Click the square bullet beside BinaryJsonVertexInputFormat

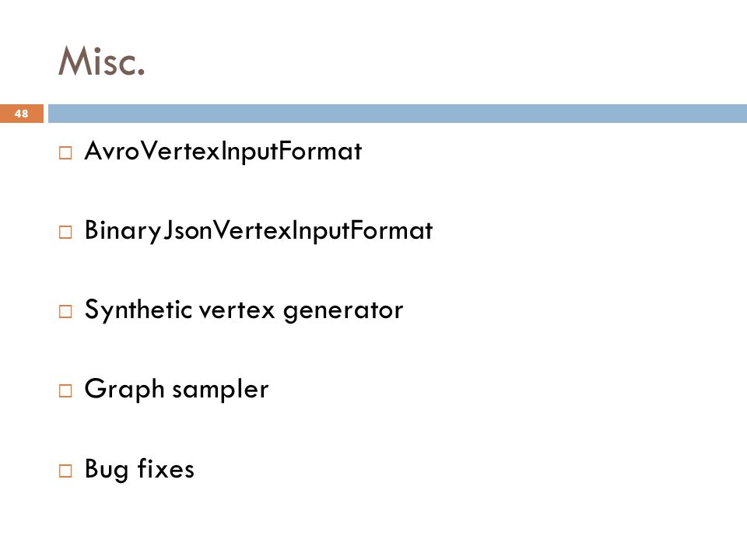(65, 233)
